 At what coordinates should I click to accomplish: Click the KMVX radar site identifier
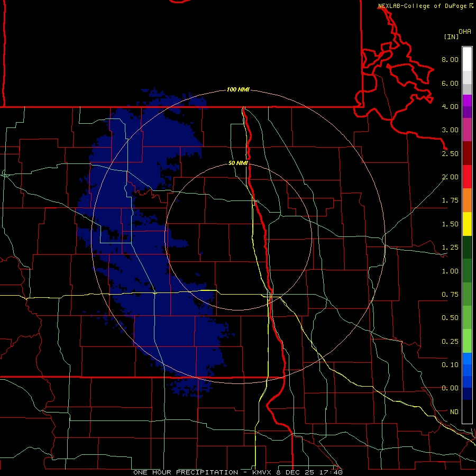[262, 472]
